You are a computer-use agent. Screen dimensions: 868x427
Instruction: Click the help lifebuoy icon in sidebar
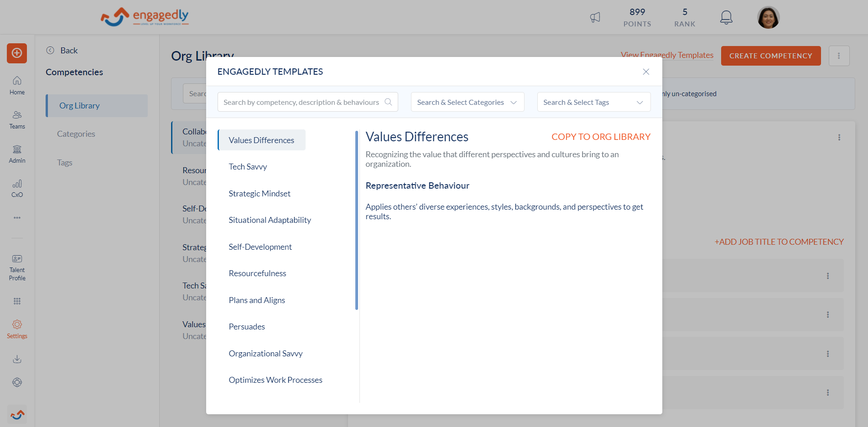click(17, 382)
